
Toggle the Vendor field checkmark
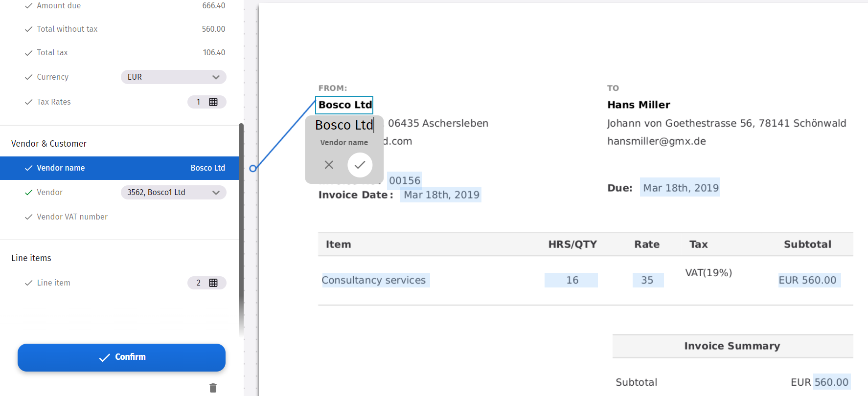28,192
